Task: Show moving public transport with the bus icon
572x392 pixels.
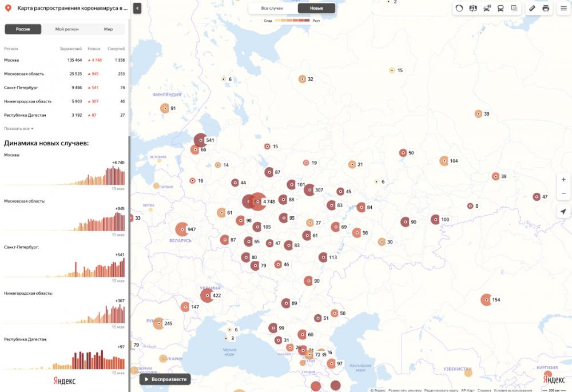Action: click(500, 9)
